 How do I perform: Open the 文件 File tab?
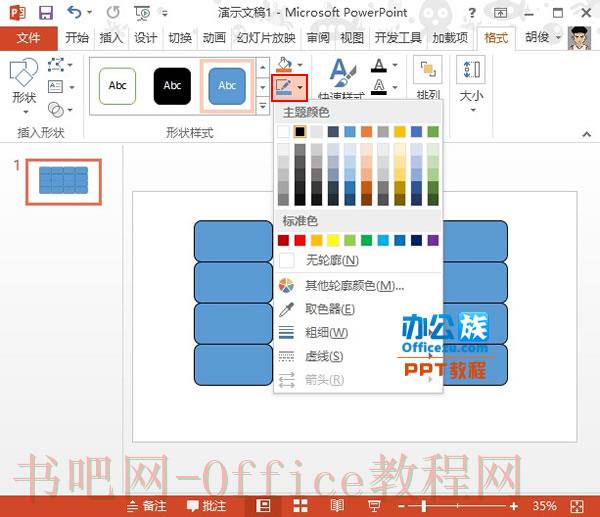[x=29, y=38]
